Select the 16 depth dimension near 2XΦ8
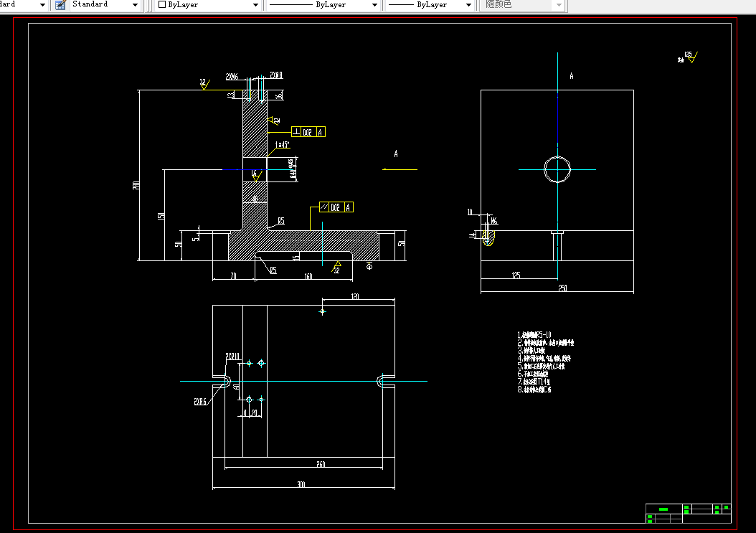This screenshot has width=756, height=533. 279,95
